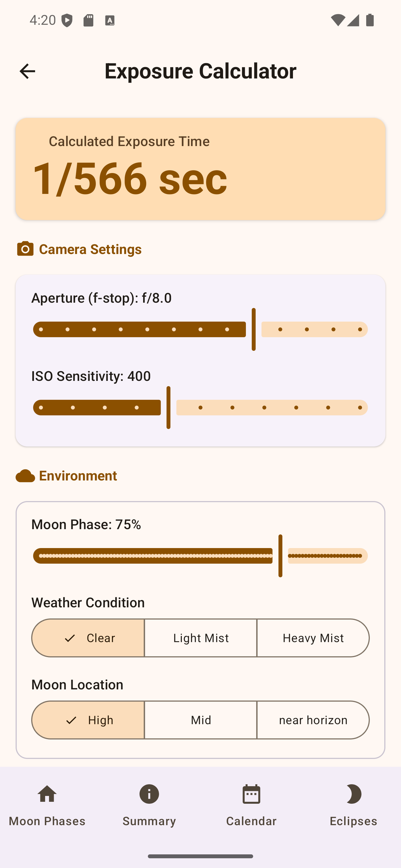Tap the Wi-Fi status icon
401x868 pixels.
point(337,20)
